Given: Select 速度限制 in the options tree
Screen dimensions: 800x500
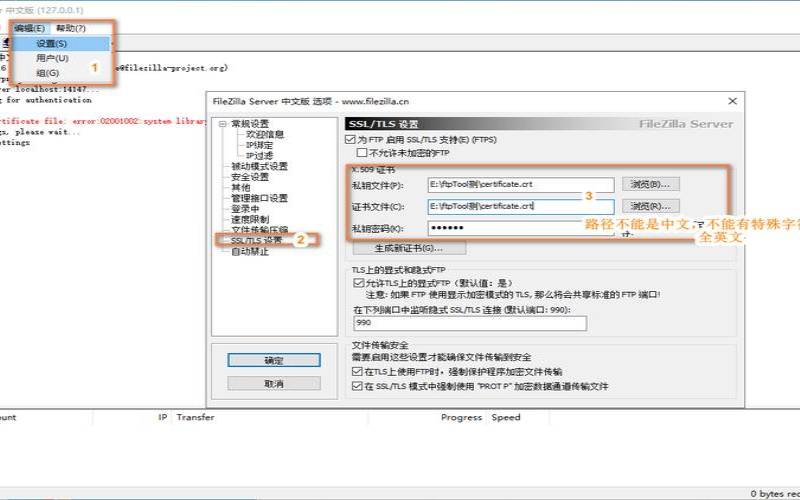Looking at the screenshot, I should (249, 219).
